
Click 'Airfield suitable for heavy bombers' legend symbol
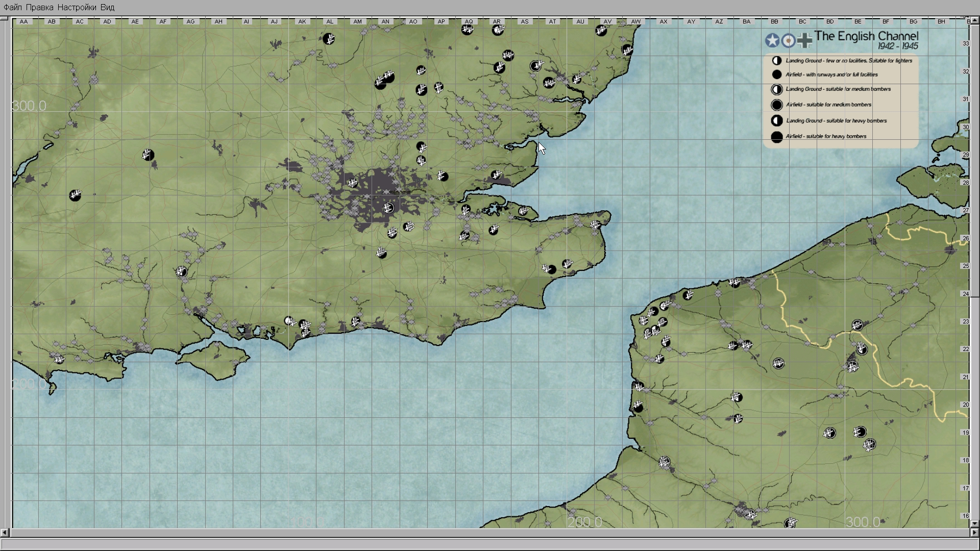click(777, 137)
